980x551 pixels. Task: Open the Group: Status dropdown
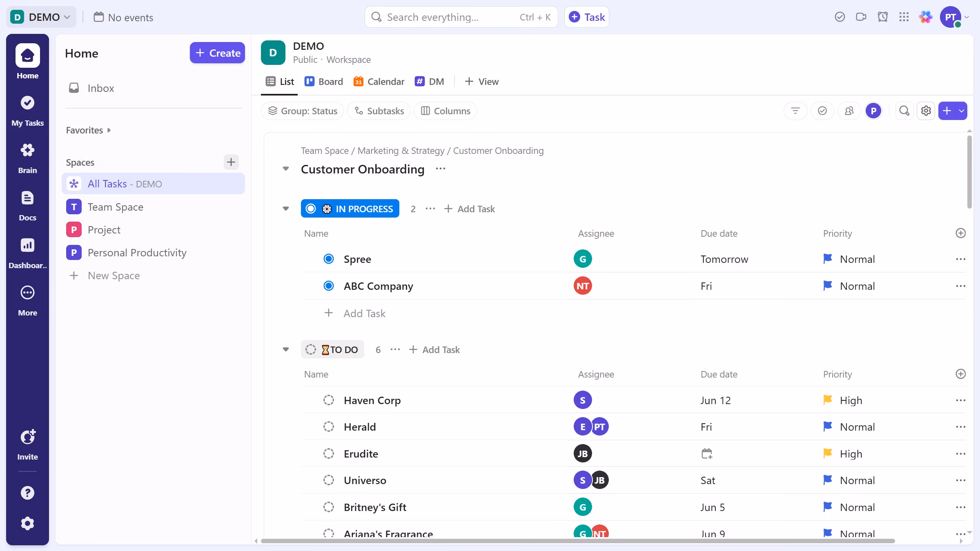point(302,111)
